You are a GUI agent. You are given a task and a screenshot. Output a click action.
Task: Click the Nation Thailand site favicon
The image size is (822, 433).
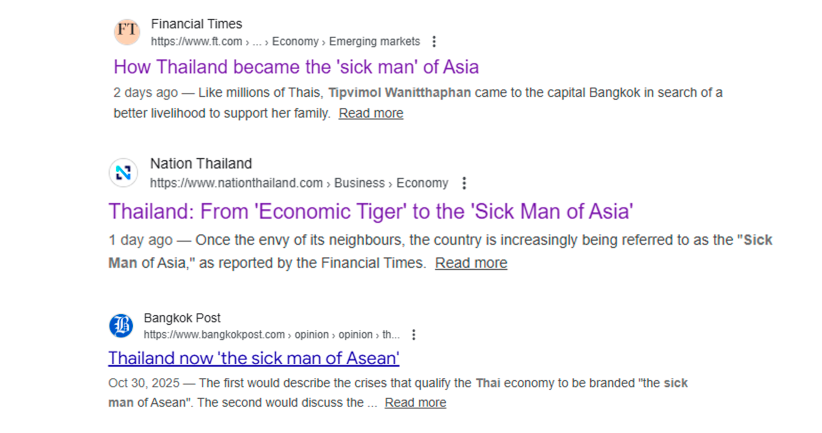123,172
